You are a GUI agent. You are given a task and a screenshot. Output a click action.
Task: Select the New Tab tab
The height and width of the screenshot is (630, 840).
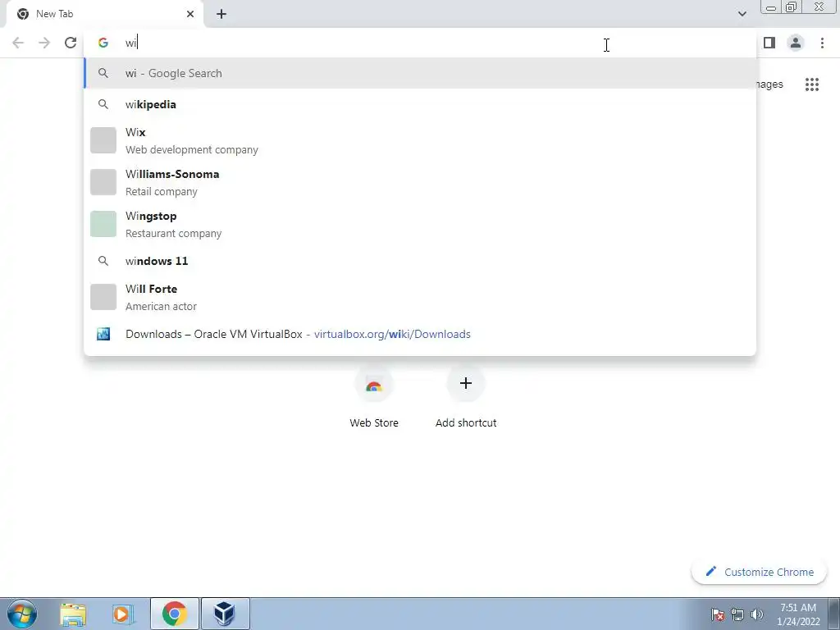coord(105,14)
